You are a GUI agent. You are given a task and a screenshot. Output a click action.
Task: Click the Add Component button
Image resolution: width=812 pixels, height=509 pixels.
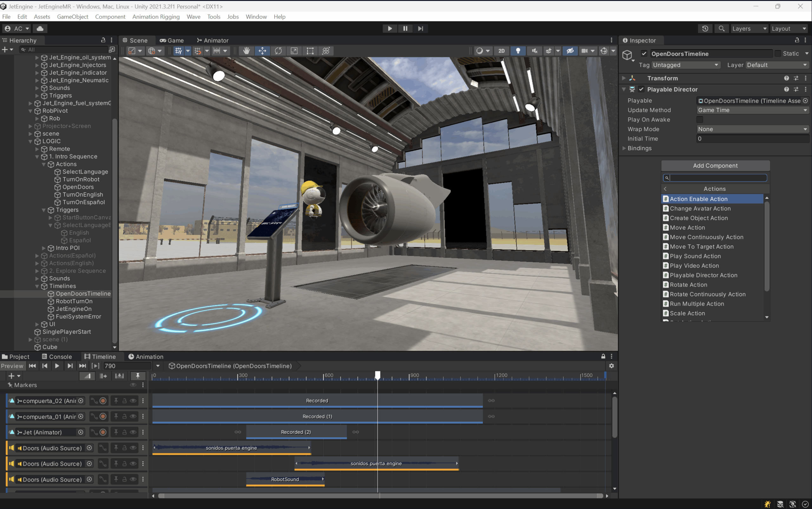pyautogui.click(x=715, y=166)
